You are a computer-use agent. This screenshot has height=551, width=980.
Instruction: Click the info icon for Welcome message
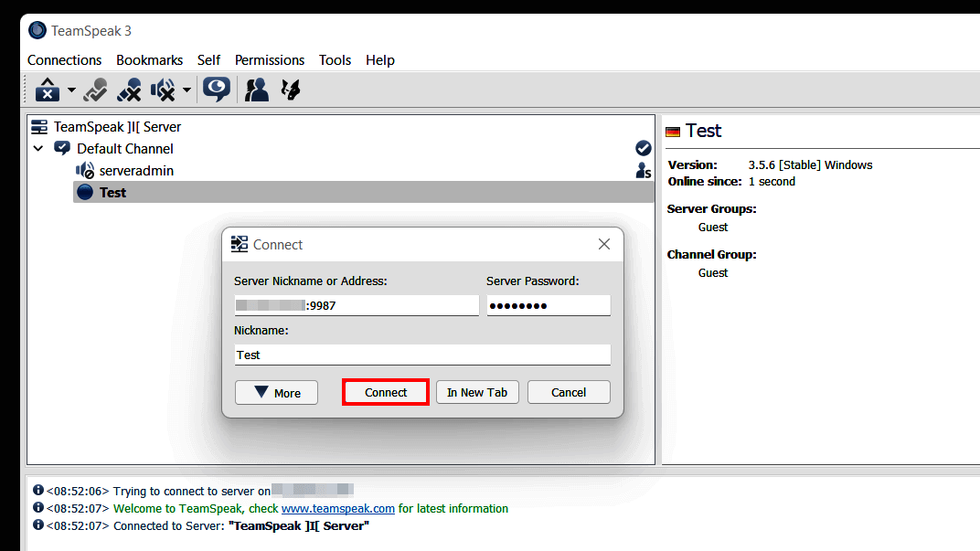(x=38, y=508)
